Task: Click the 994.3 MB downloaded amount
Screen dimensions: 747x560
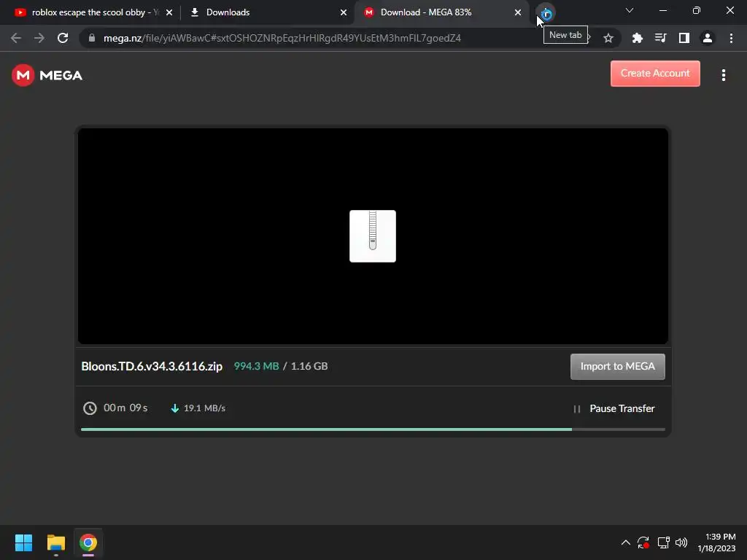Action: (x=256, y=366)
